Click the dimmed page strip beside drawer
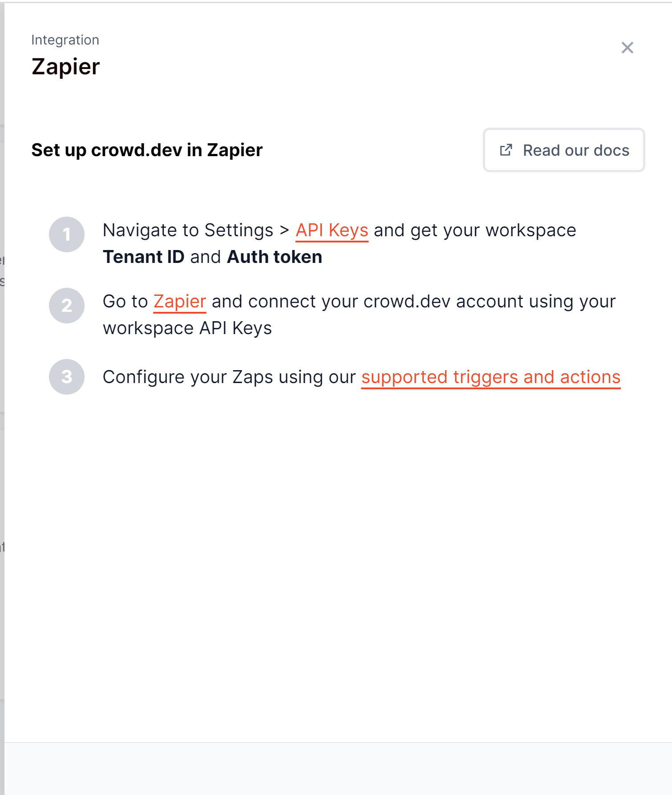 (x=2, y=400)
